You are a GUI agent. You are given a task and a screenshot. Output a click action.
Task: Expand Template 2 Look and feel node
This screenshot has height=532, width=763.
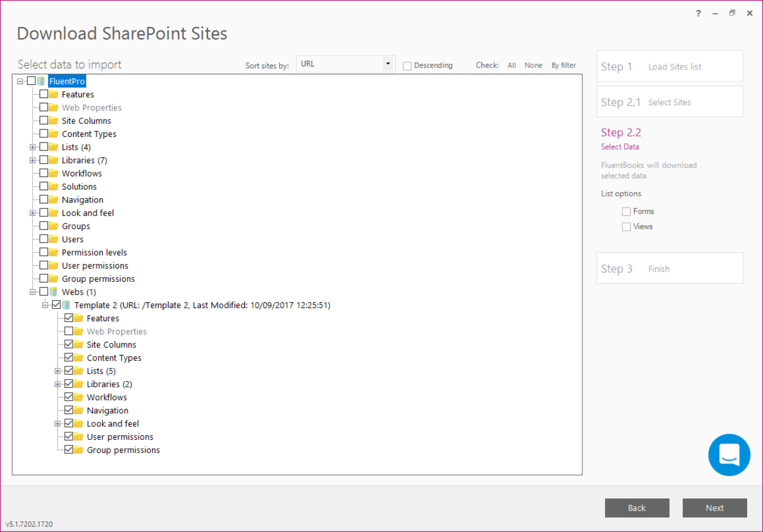(x=58, y=423)
